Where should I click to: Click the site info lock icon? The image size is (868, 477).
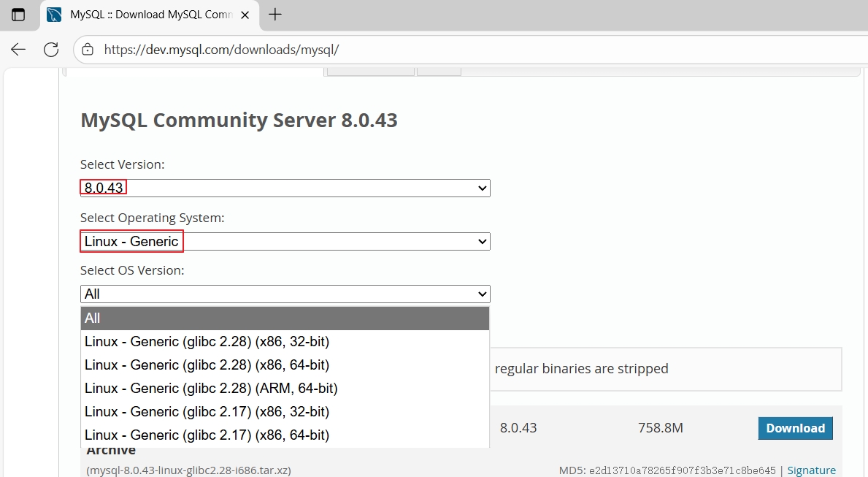click(x=88, y=50)
